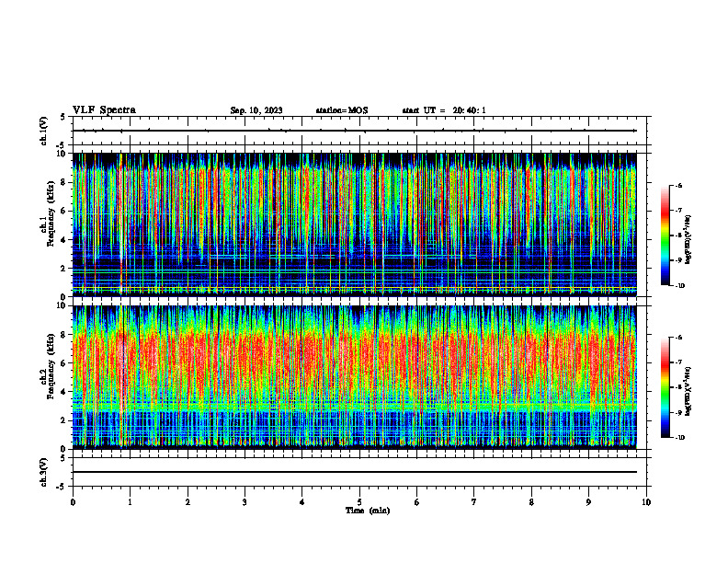
Task: Click the "VLF Spectra" title text
Action: pos(104,110)
